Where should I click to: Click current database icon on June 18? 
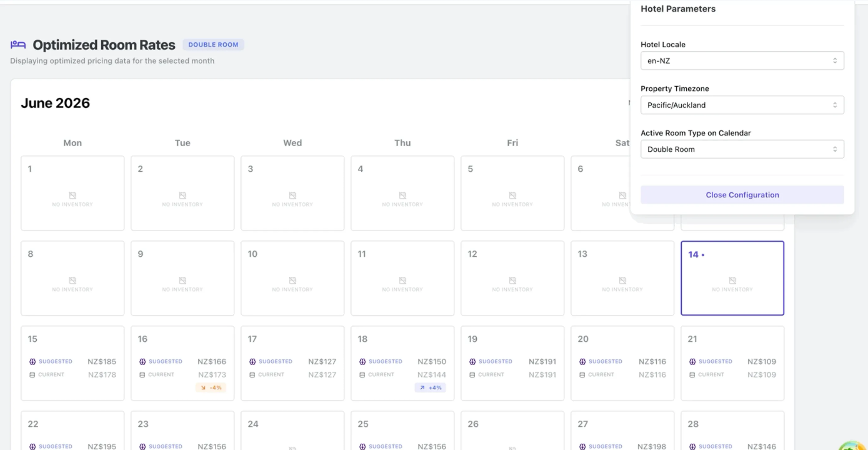(362, 375)
